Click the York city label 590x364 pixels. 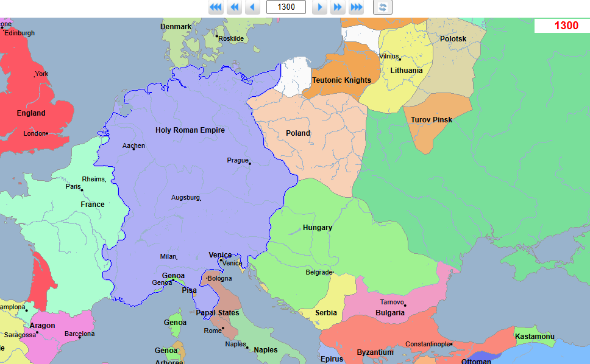point(41,74)
